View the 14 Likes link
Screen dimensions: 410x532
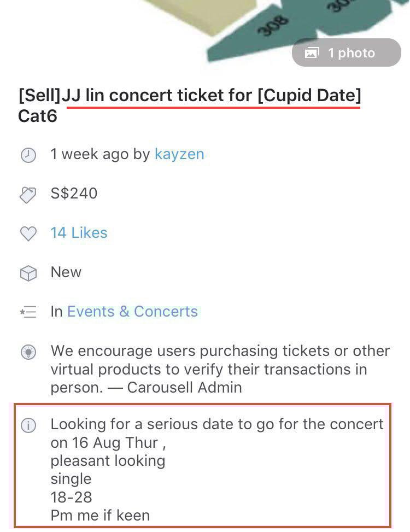(x=79, y=233)
